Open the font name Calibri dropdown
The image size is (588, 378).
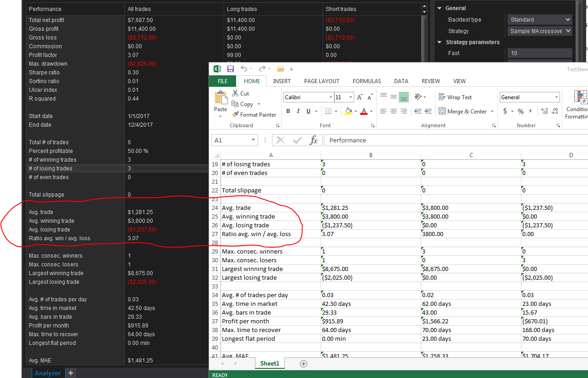(331, 97)
